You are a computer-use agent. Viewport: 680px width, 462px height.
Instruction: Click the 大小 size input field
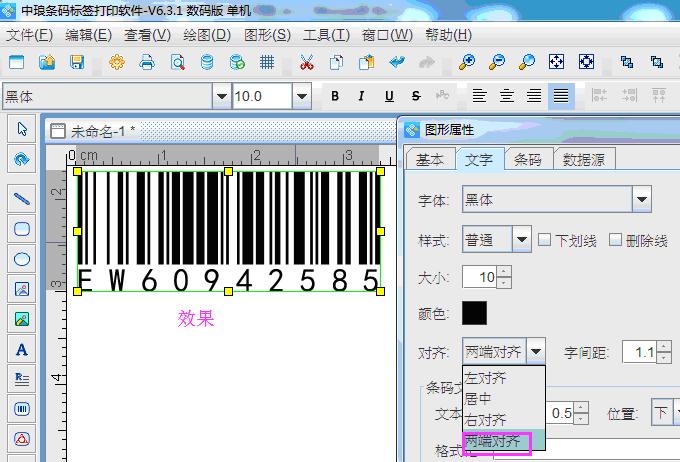pos(480,277)
